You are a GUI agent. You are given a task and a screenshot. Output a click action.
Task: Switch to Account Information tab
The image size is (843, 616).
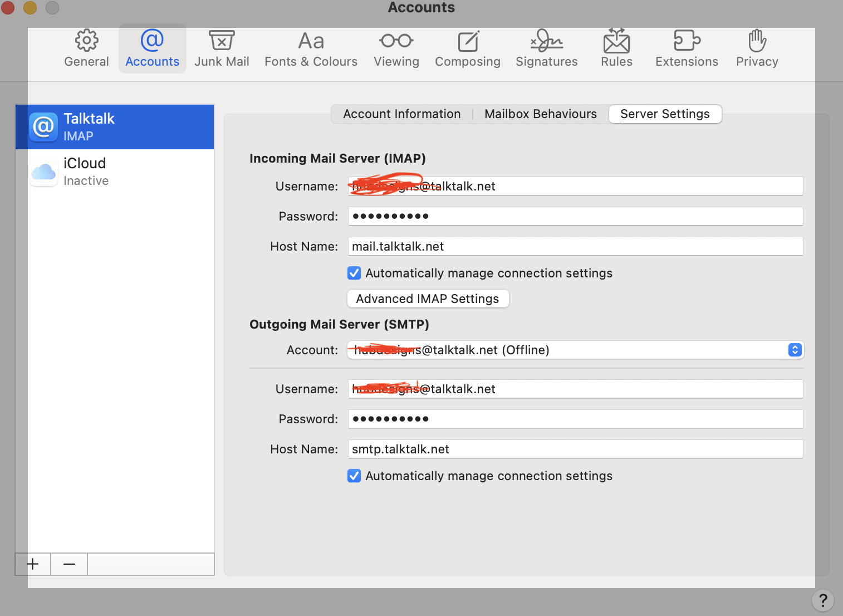click(x=401, y=114)
